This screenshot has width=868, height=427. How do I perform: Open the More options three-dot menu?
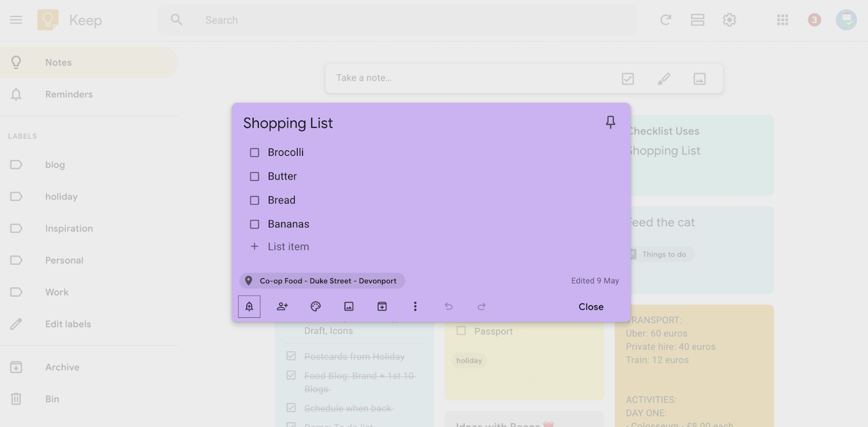415,306
